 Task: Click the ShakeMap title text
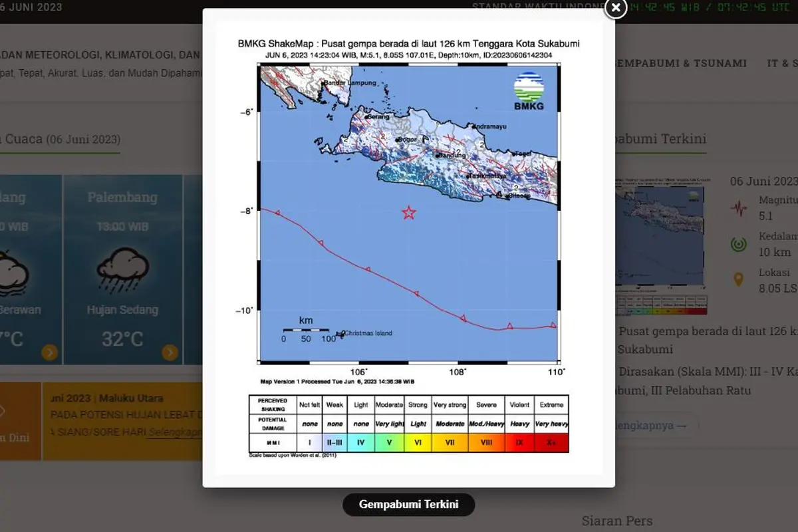coord(408,43)
